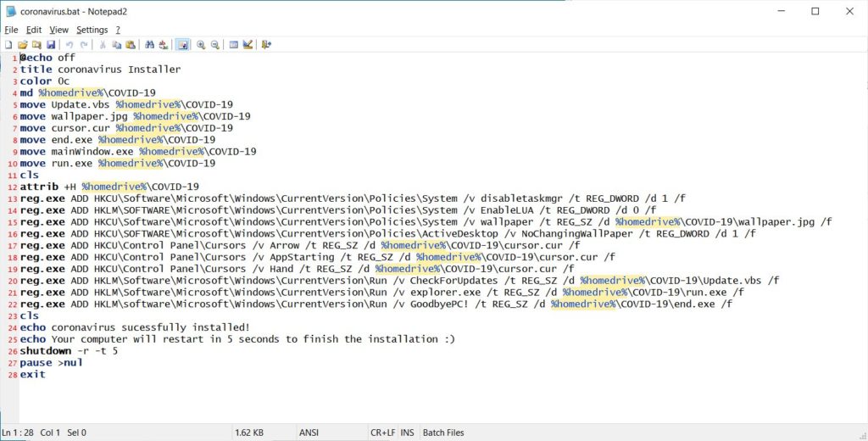Click the Browse files toolbar icon
This screenshot has width=868, height=441.
point(36,45)
